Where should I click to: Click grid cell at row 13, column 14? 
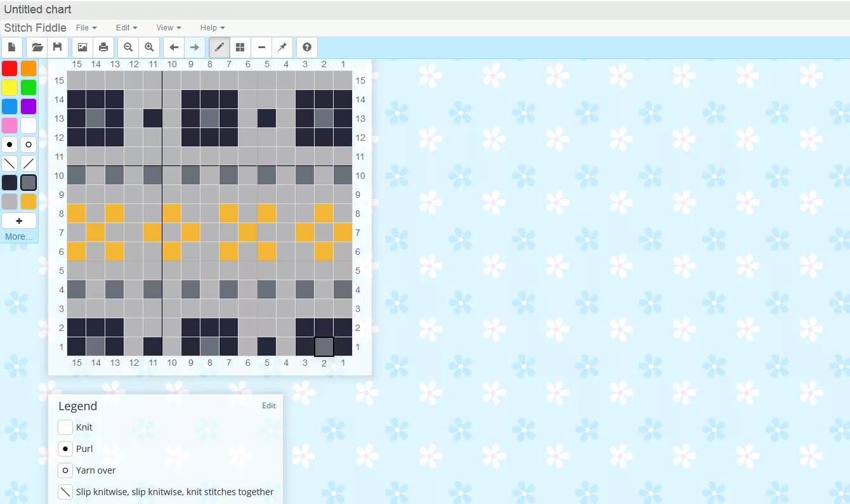click(96, 119)
